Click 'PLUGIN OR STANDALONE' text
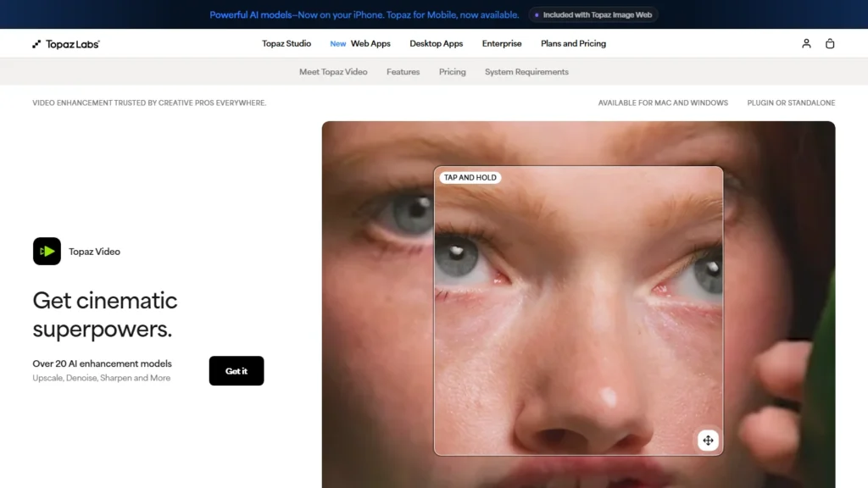 point(791,103)
